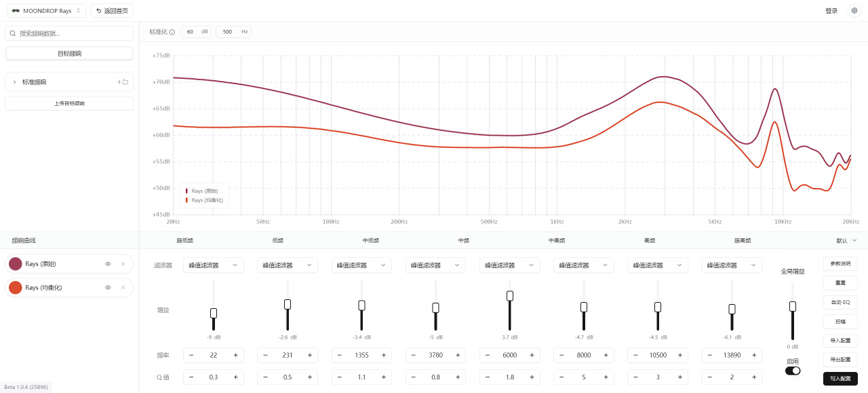Open filter type dropdown for 低频 band
The image size is (868, 393).
288,265
